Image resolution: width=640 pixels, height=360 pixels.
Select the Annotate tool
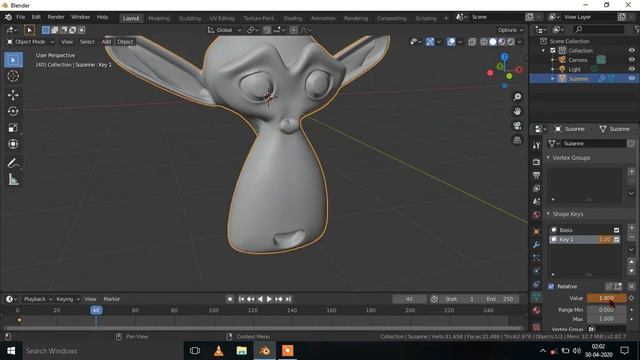13,163
